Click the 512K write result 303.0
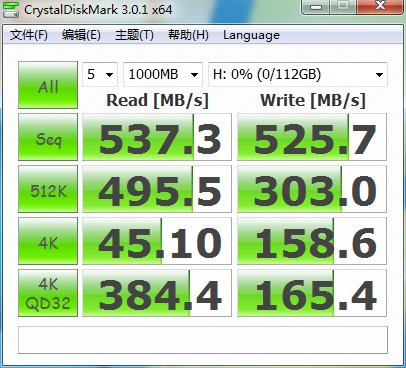 [312, 189]
